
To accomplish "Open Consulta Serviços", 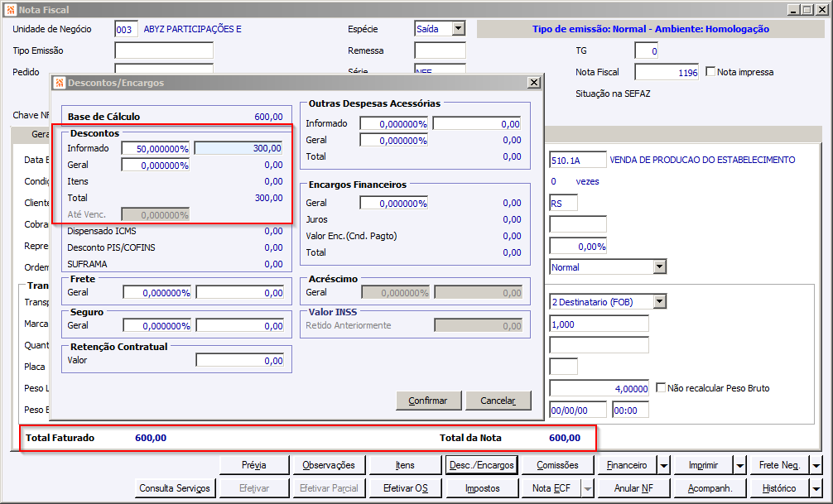I will point(175,488).
